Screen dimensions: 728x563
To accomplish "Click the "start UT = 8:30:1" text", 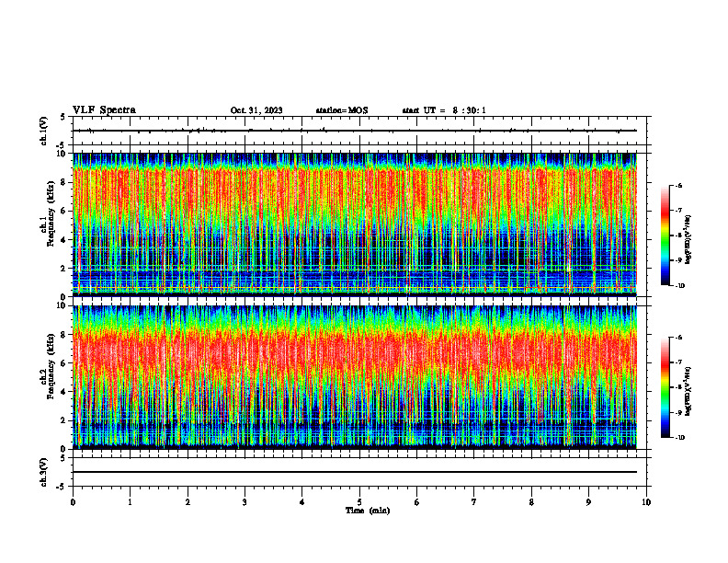I will pyautogui.click(x=444, y=110).
